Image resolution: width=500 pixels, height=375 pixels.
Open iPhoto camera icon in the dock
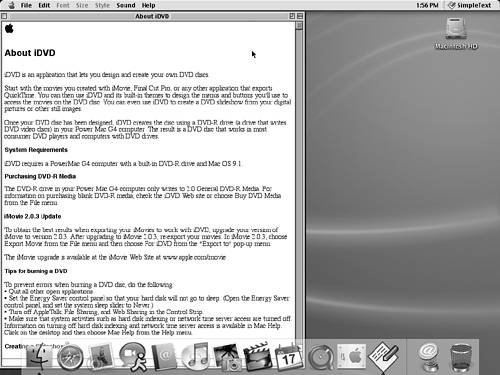pos(227,357)
